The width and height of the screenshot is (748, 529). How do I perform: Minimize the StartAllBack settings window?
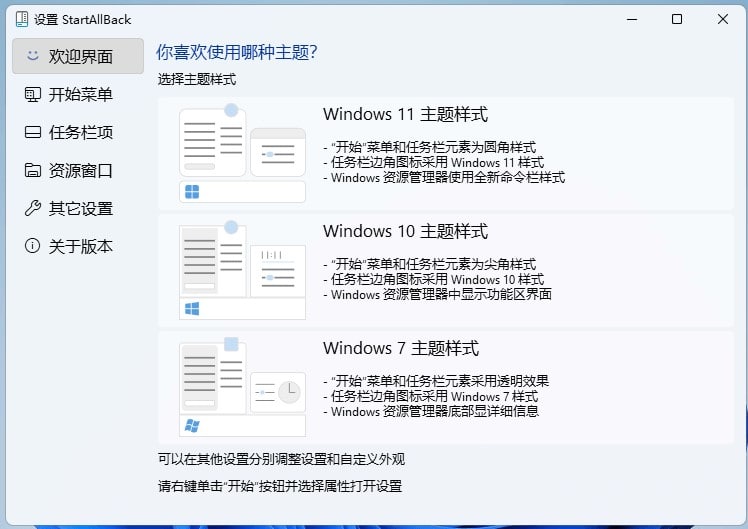[632, 19]
